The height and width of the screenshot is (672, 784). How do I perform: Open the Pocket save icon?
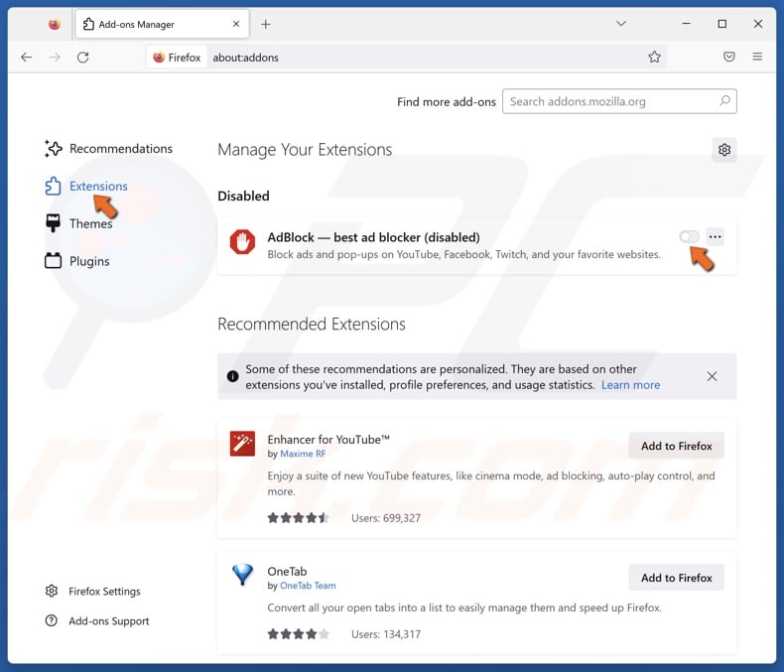729,57
